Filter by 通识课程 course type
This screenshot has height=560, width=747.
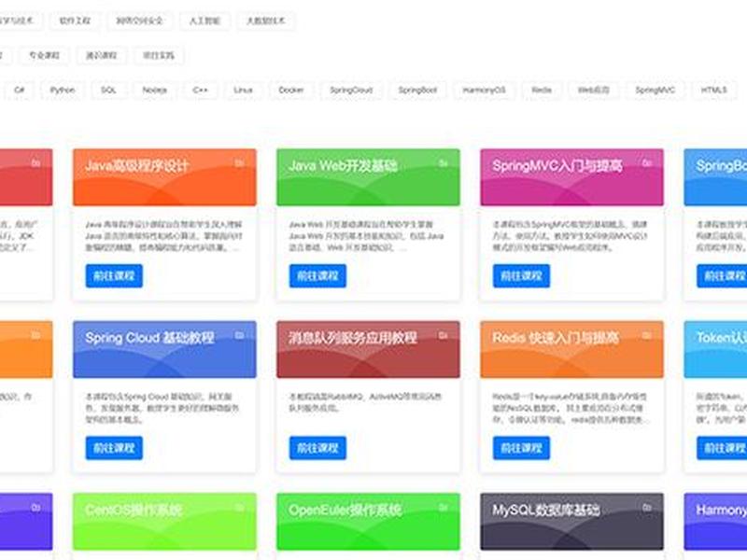[101, 55]
